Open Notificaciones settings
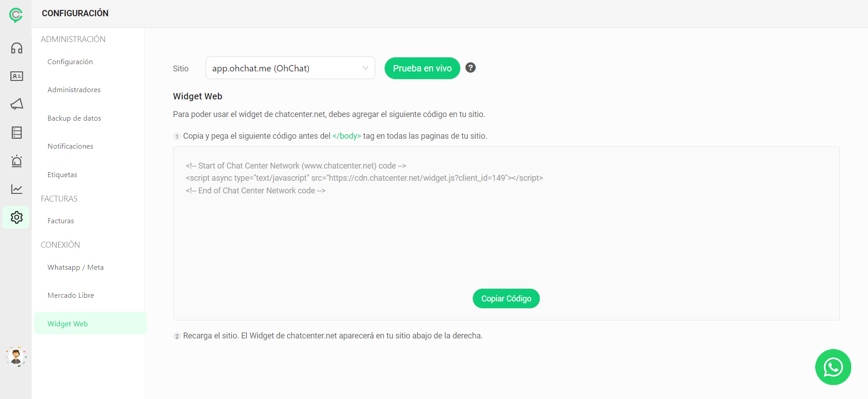Image resolution: width=868 pixels, height=399 pixels. tap(71, 146)
